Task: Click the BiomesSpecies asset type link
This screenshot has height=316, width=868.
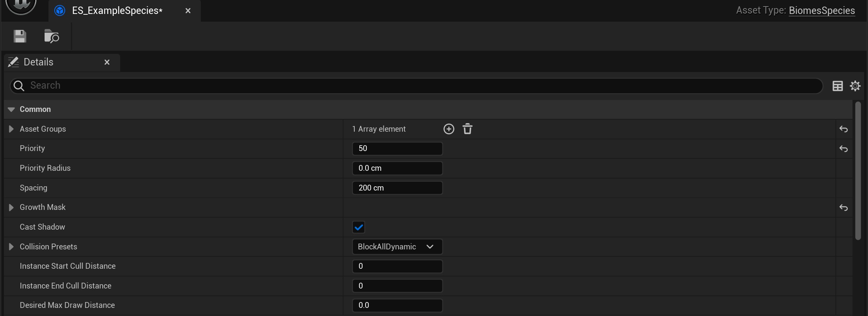Action: (821, 11)
